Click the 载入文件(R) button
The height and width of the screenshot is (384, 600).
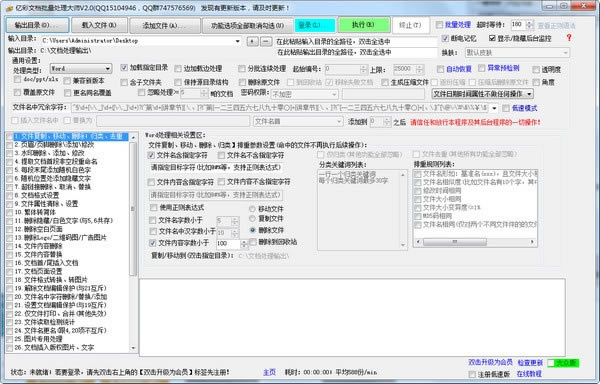point(99,25)
